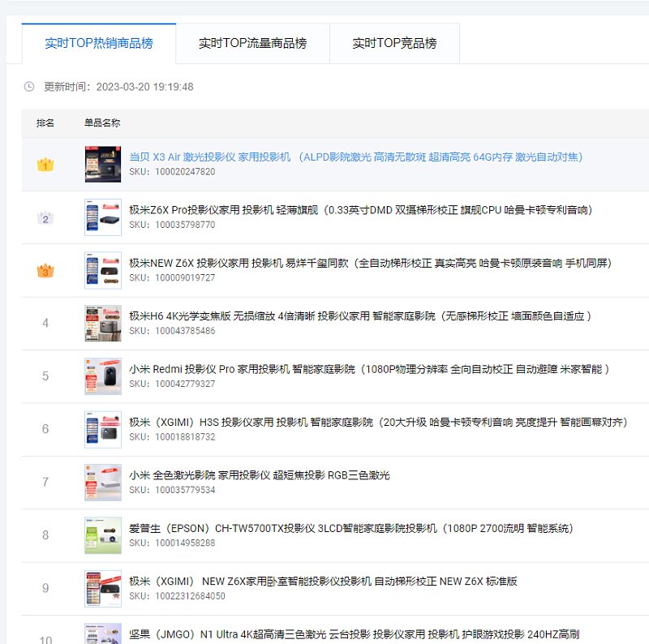Click the 小米 全色激光影院 product thumbnail
The image size is (649, 644).
pyautogui.click(x=103, y=483)
